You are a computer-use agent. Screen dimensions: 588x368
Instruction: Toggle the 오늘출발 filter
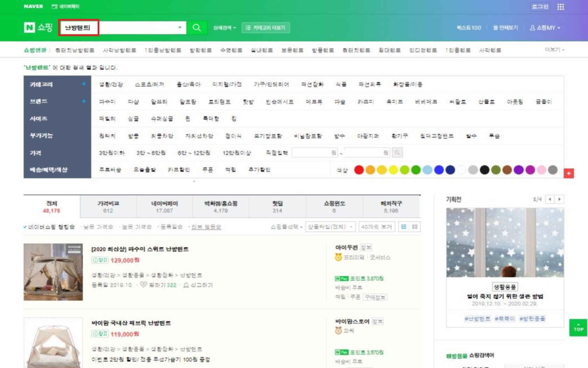(x=145, y=170)
